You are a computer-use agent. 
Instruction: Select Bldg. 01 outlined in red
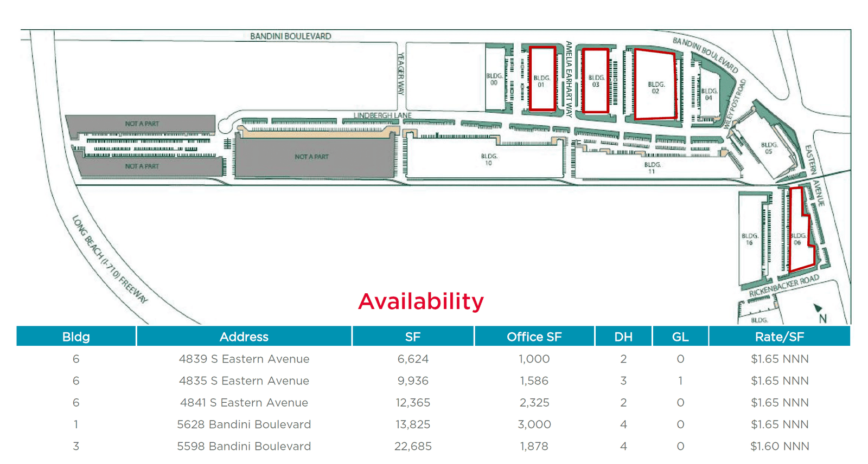point(542,80)
